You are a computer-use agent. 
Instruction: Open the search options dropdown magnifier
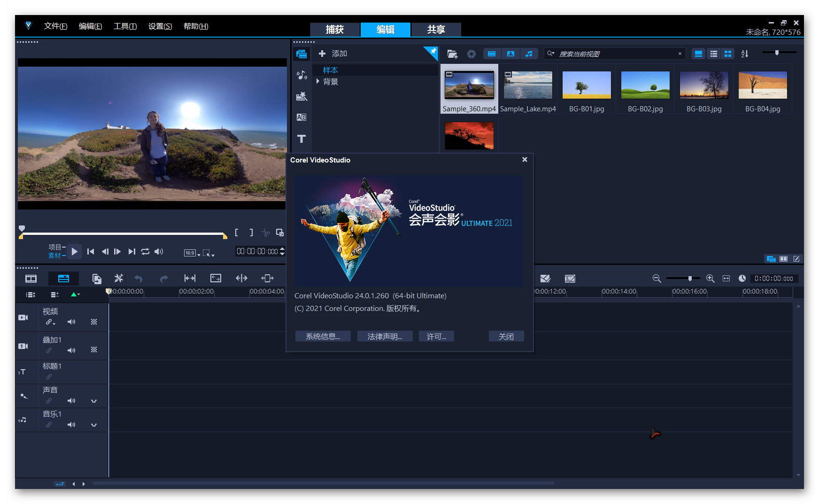point(551,54)
